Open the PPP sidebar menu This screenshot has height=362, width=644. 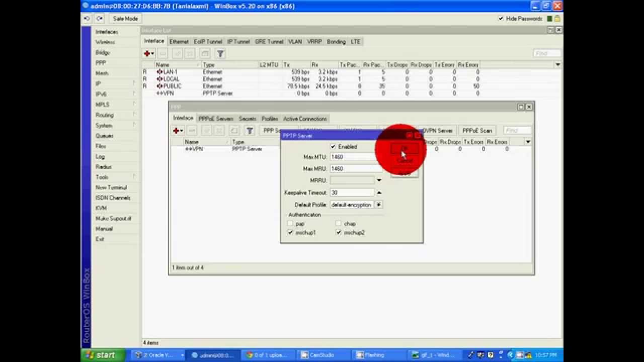point(101,63)
